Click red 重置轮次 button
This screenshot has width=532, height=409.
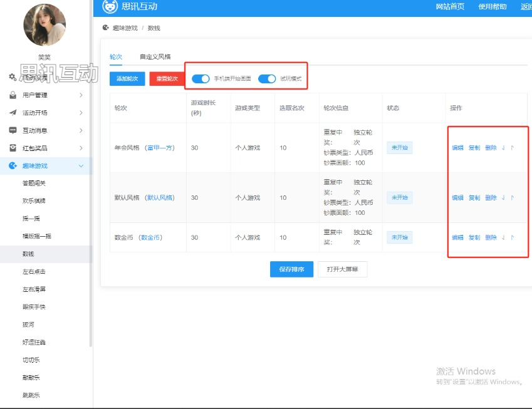point(167,79)
